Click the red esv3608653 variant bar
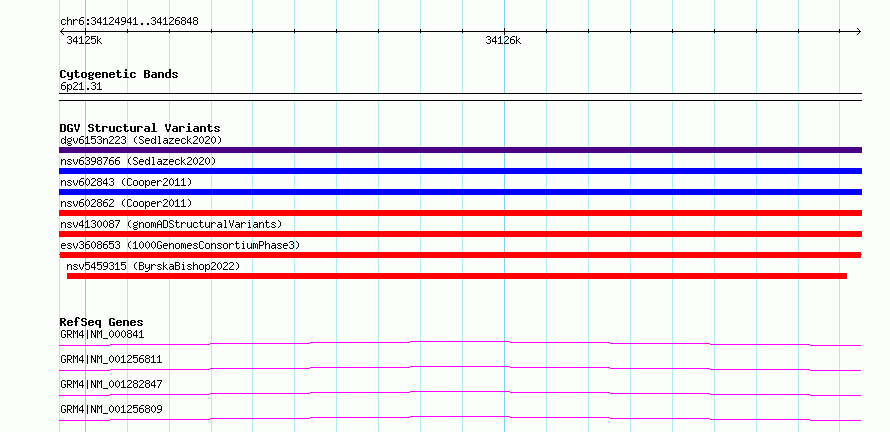The width and height of the screenshot is (890, 432). 460,255
